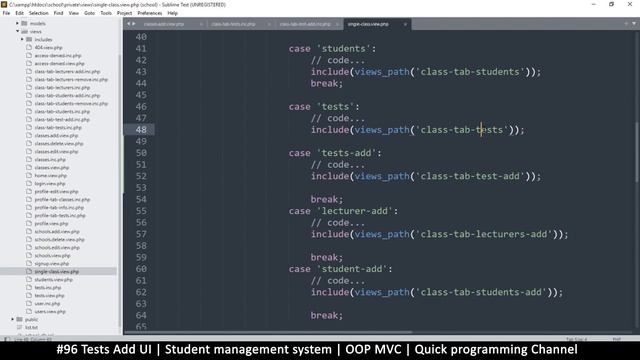
Task: Open the Find menu
Action: pyautogui.click(x=58, y=13)
